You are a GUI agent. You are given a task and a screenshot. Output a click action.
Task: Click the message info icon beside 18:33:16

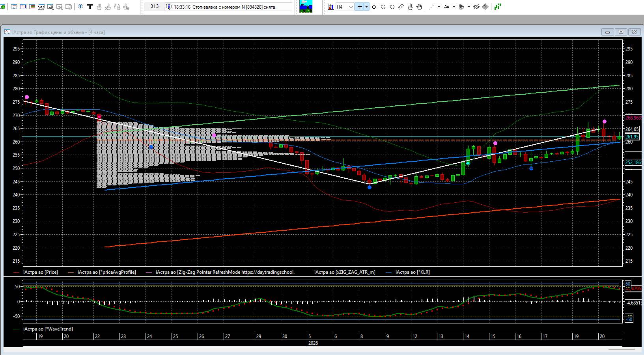(169, 7)
